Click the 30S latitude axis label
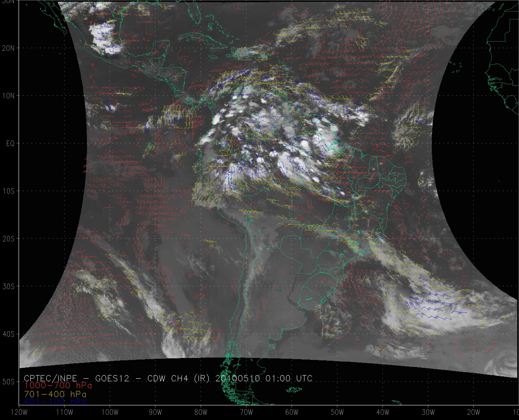519x420 pixels. pos(8,286)
